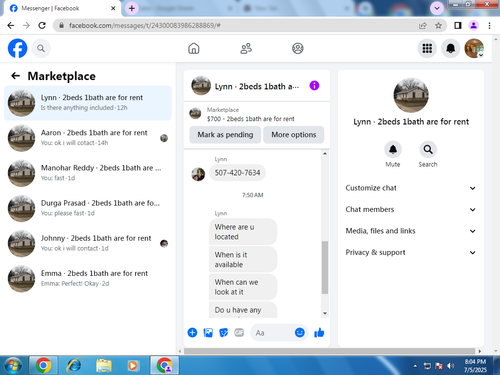The width and height of the screenshot is (500, 375).
Task: Open Chrome profile avatar
Action: tap(474, 25)
